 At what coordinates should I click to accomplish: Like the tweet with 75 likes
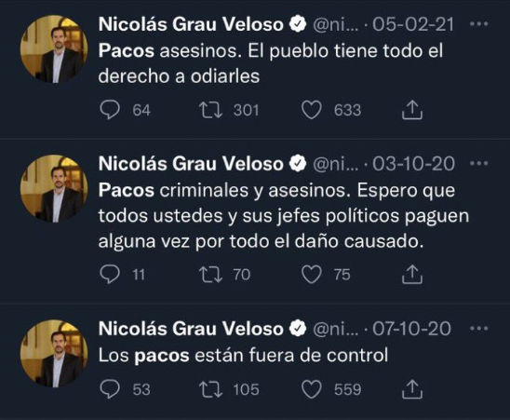pyautogui.click(x=312, y=274)
